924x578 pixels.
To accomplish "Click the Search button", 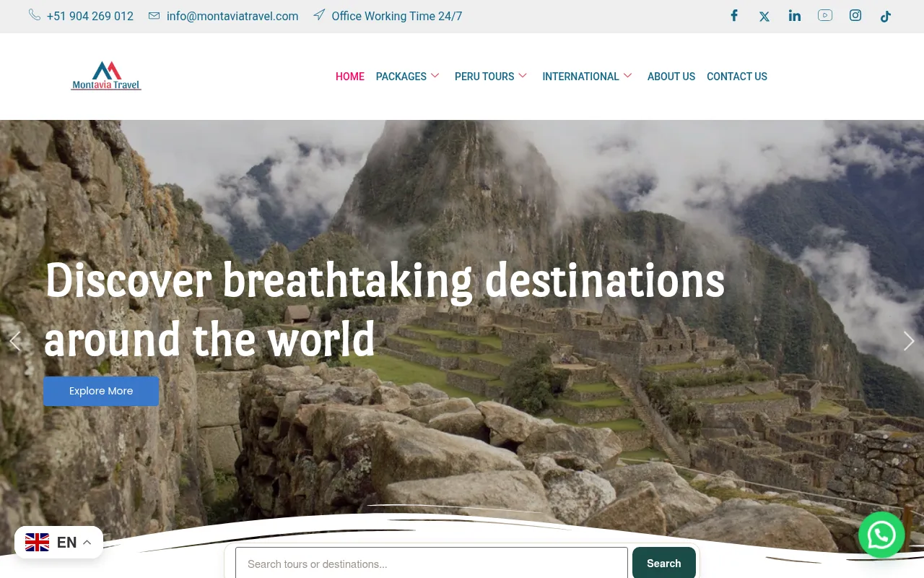I will pyautogui.click(x=664, y=564).
